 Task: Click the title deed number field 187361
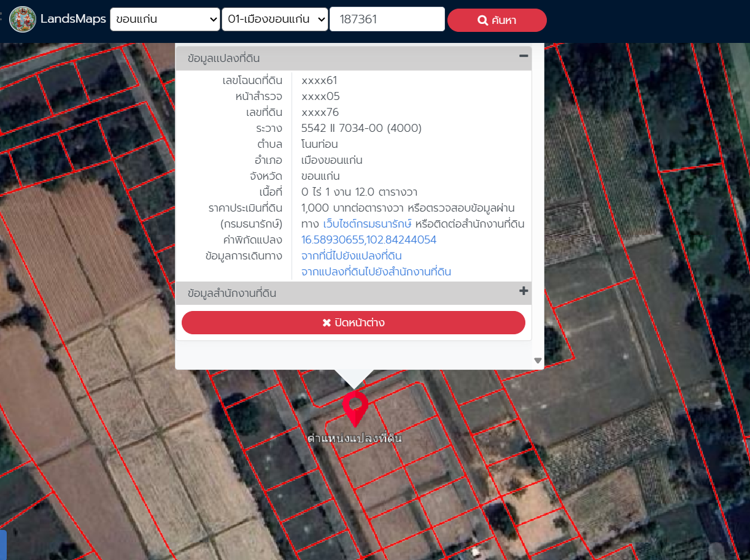click(x=387, y=19)
